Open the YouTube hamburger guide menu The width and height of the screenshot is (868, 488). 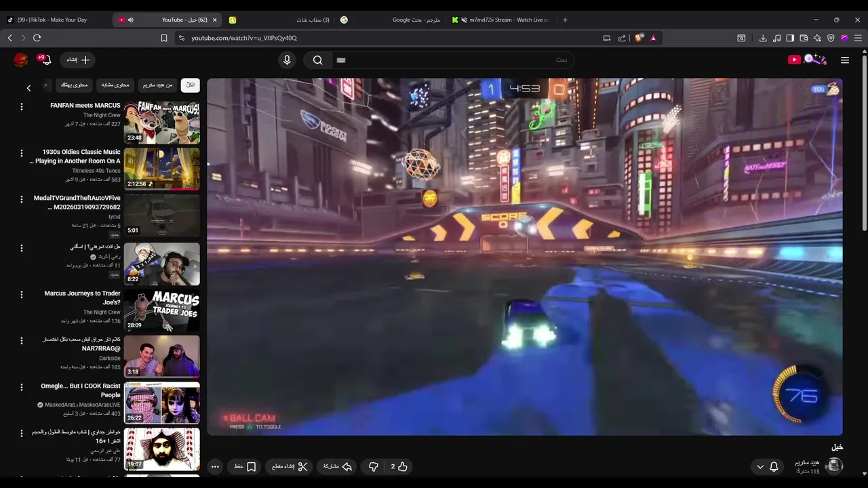click(x=845, y=60)
